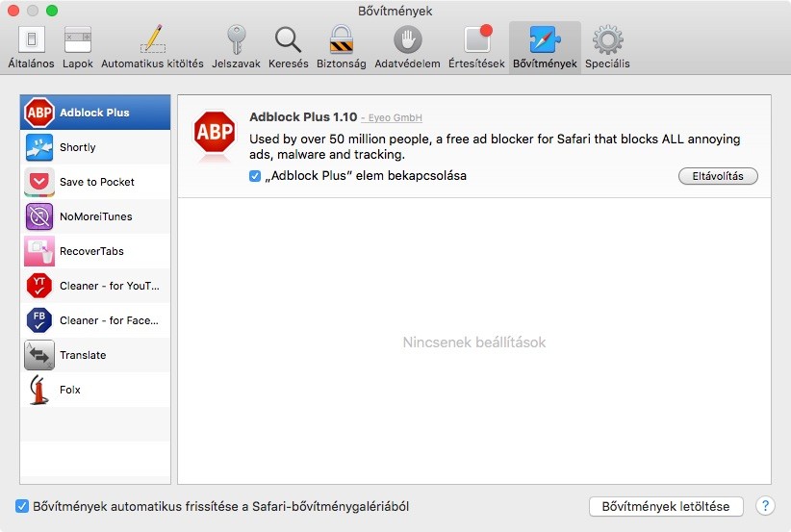
Task: Click the Translate extension icon
Action: (39, 355)
